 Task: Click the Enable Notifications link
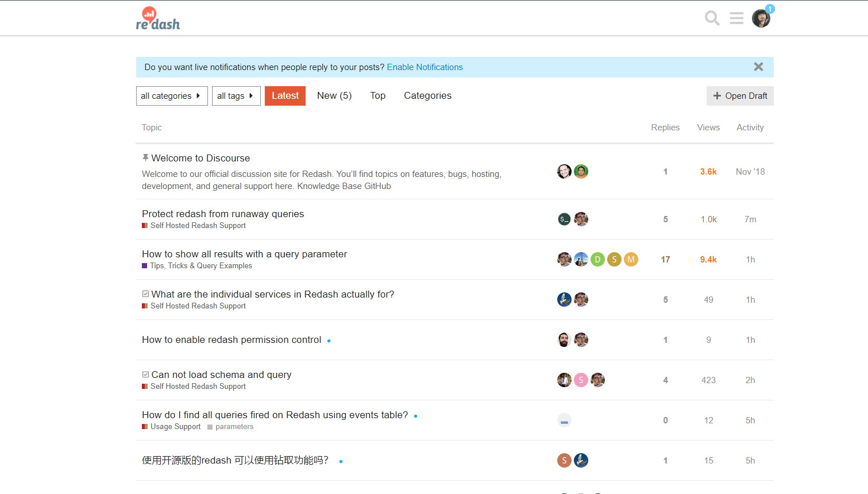tap(425, 67)
